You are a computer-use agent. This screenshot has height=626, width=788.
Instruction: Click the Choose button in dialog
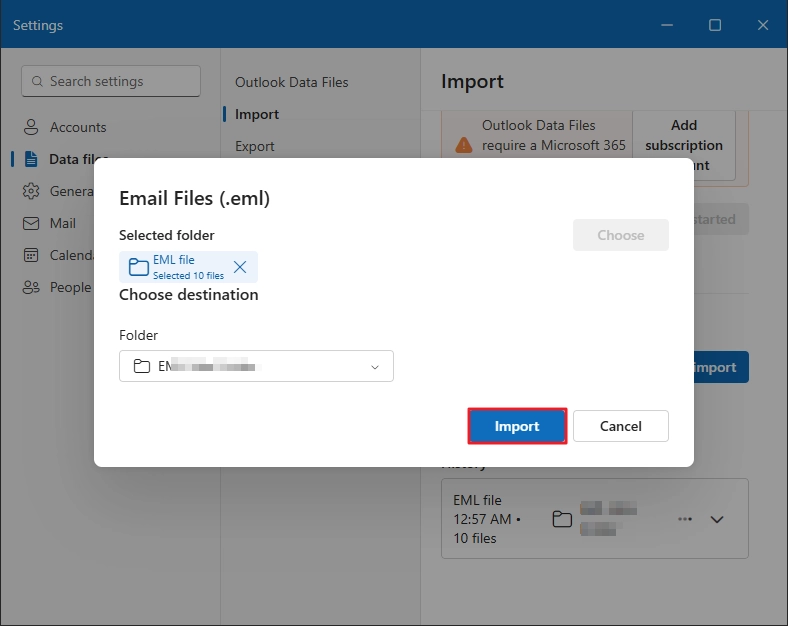click(621, 235)
